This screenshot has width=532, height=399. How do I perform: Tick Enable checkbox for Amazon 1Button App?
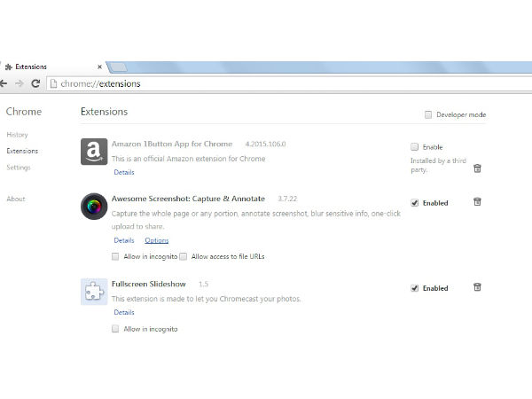coord(414,146)
